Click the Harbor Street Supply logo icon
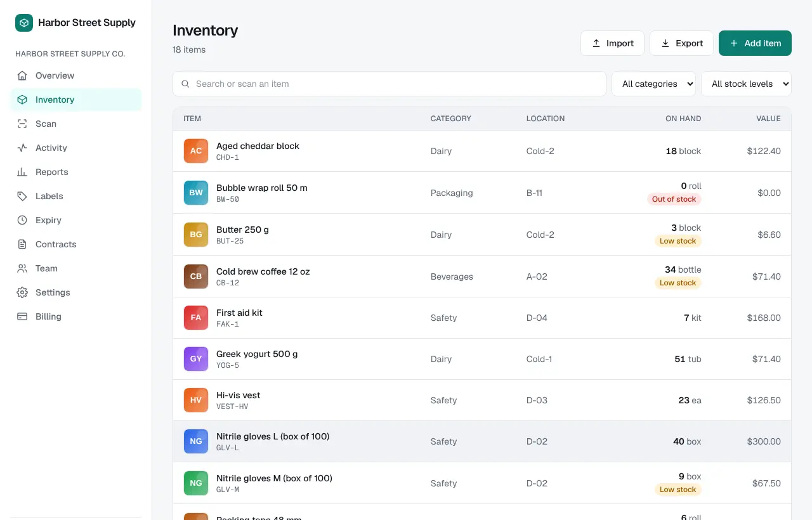 (24, 23)
